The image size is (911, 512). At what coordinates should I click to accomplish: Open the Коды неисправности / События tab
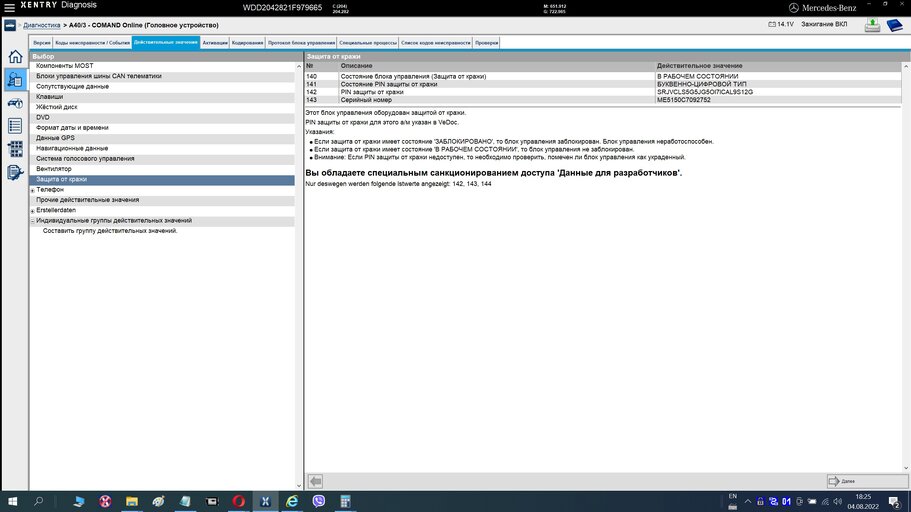(x=92, y=42)
